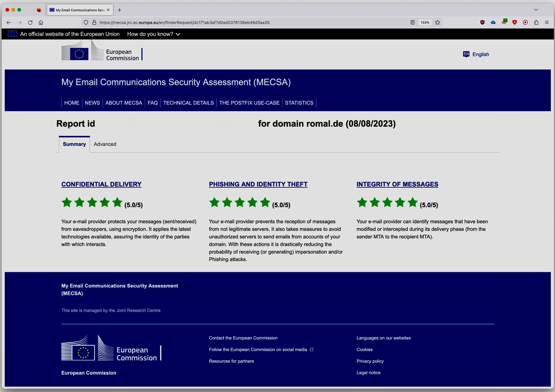
Task: Open a new browser tab
Action: 119,10
